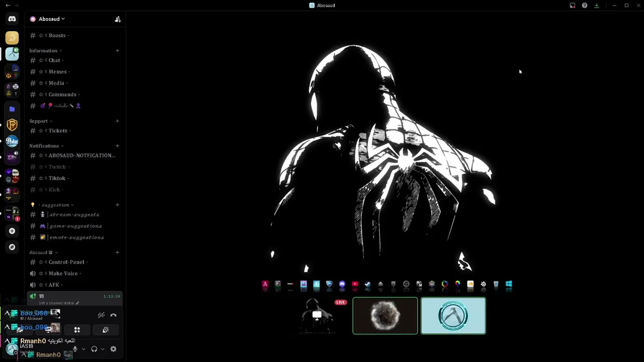Viewport: 644px width, 362px height.
Task: Open the Tiktok channel
Action: click(x=74, y=178)
